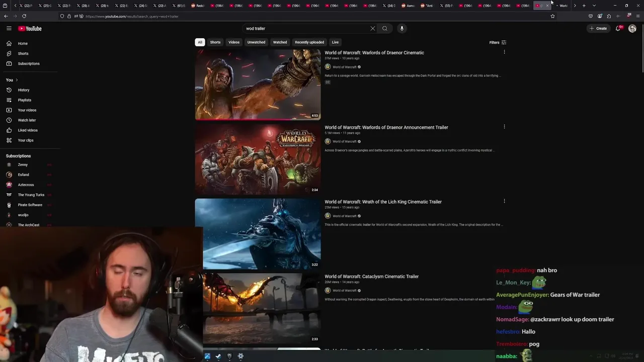
Task: Open the Aztecross subscription channel
Action: pyautogui.click(x=29, y=185)
